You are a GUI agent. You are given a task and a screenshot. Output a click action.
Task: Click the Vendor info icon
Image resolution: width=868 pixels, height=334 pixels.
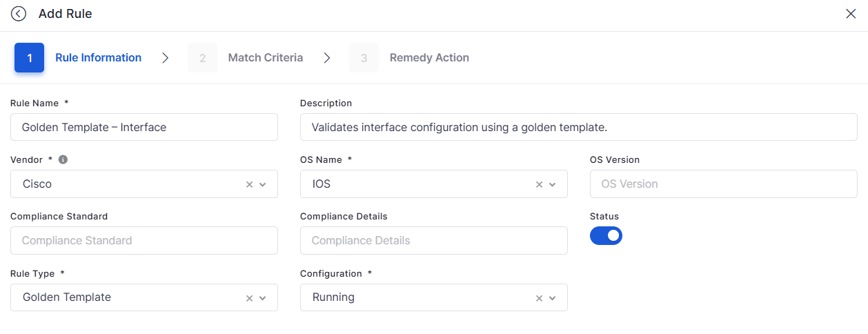pos(63,159)
